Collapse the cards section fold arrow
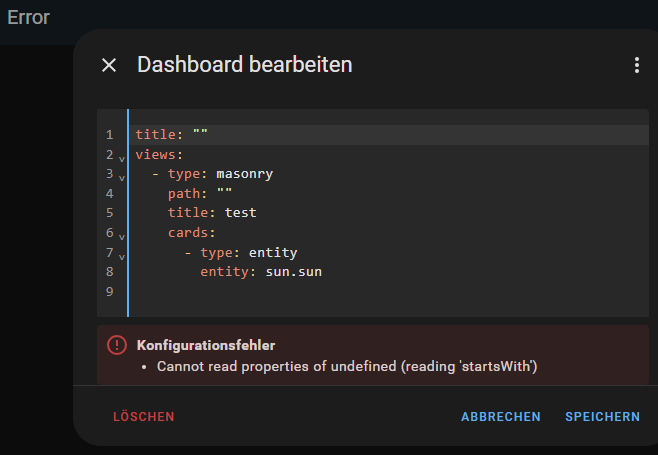 (x=122, y=235)
